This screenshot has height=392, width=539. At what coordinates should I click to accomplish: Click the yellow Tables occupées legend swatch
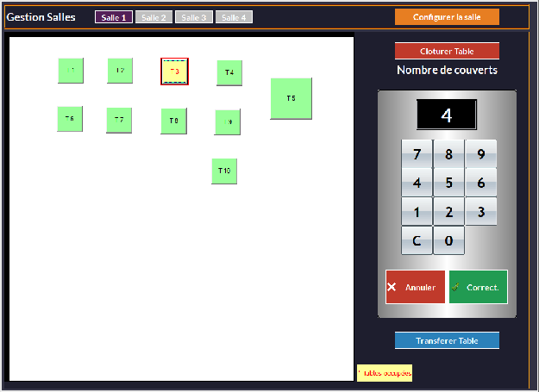tap(385, 372)
